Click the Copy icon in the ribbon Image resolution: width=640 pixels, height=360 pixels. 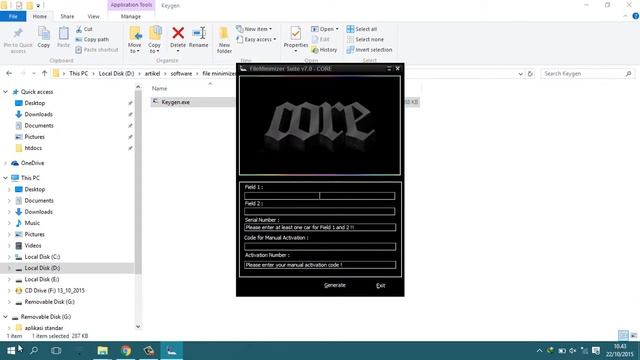[x=44, y=33]
